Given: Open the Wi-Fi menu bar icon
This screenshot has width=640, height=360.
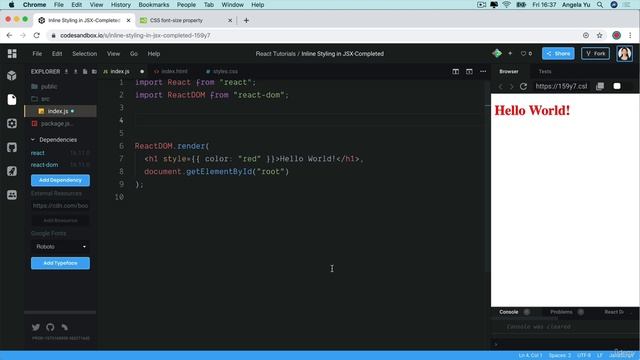Looking at the screenshot, I should tap(507, 5).
